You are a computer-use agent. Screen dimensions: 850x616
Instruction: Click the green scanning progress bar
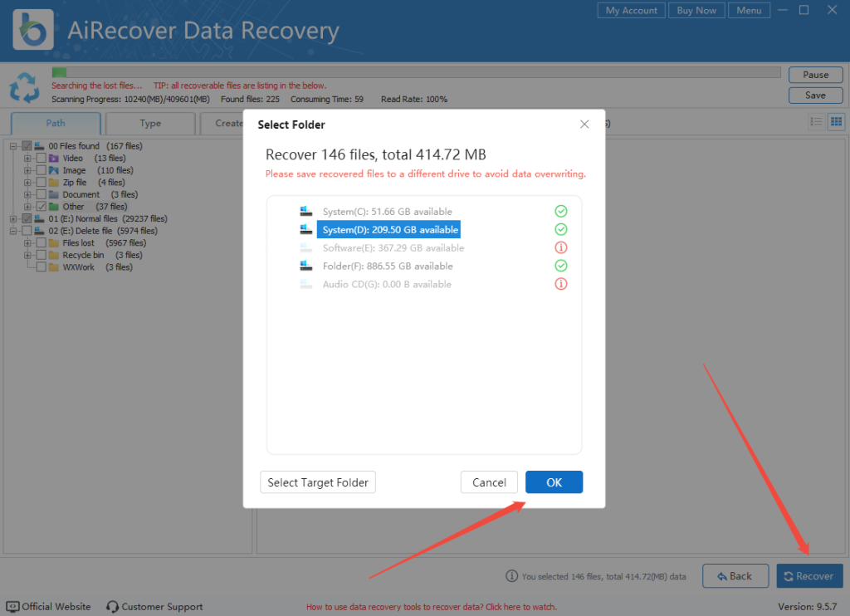click(58, 73)
